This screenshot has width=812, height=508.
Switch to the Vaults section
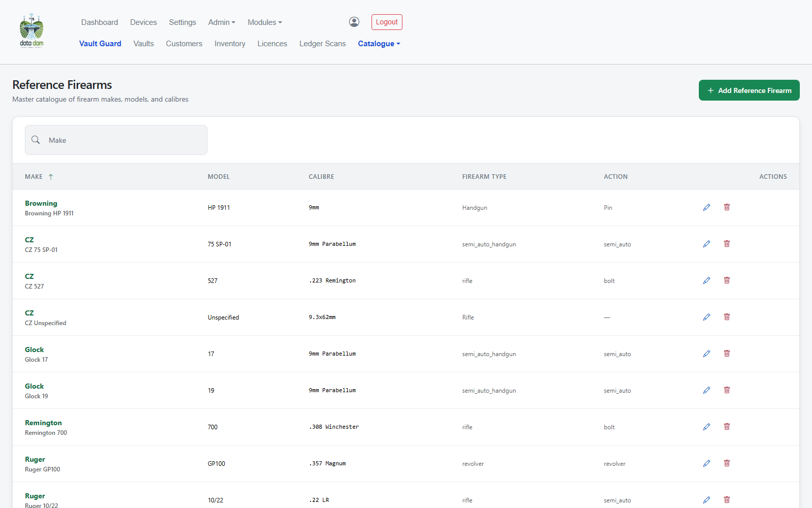tap(144, 44)
